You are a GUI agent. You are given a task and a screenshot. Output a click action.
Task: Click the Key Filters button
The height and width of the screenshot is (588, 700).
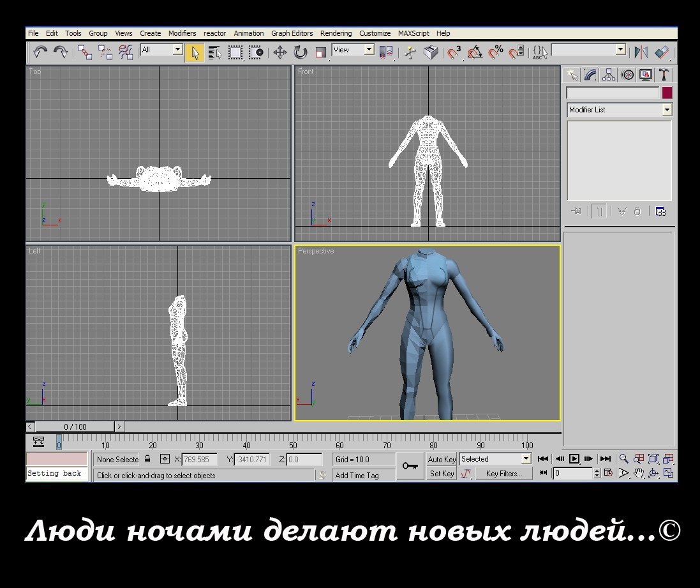tap(503, 474)
